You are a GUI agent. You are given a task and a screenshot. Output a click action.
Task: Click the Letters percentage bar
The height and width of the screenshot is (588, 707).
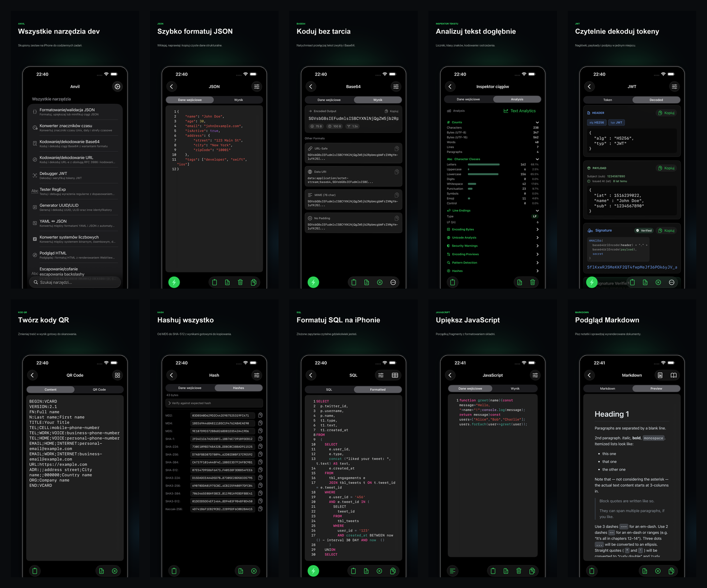(484, 165)
